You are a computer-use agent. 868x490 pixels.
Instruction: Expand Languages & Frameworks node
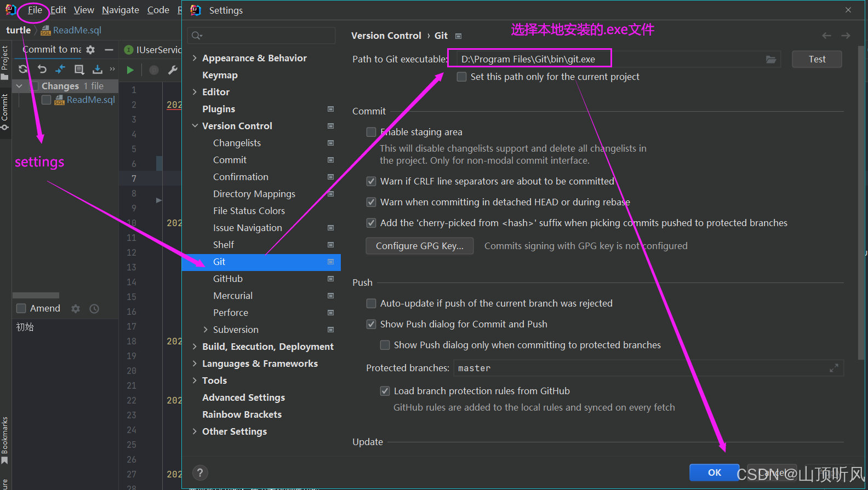(195, 364)
